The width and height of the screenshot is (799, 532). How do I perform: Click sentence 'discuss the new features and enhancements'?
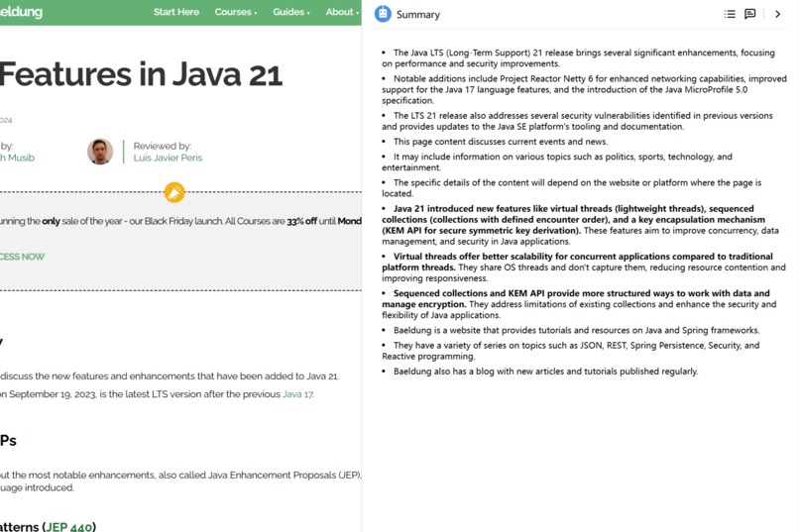(x=170, y=376)
